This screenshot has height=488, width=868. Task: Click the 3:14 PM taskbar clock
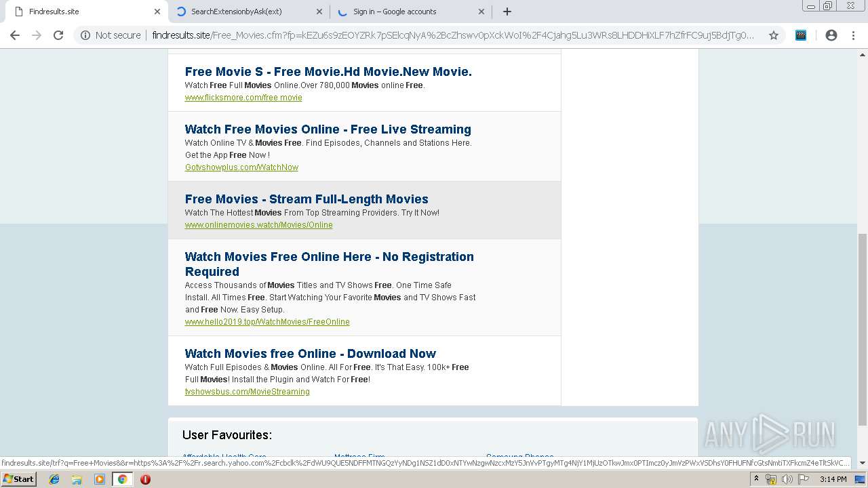(x=833, y=479)
